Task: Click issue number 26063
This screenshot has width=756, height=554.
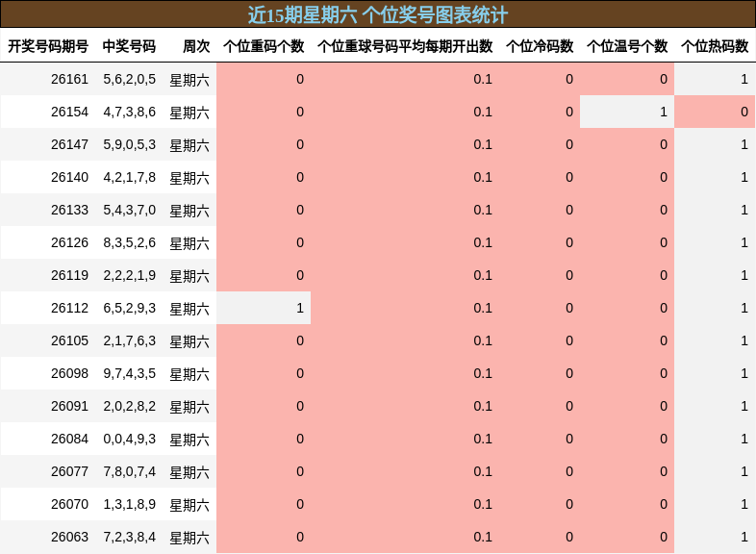Action: pos(69,537)
